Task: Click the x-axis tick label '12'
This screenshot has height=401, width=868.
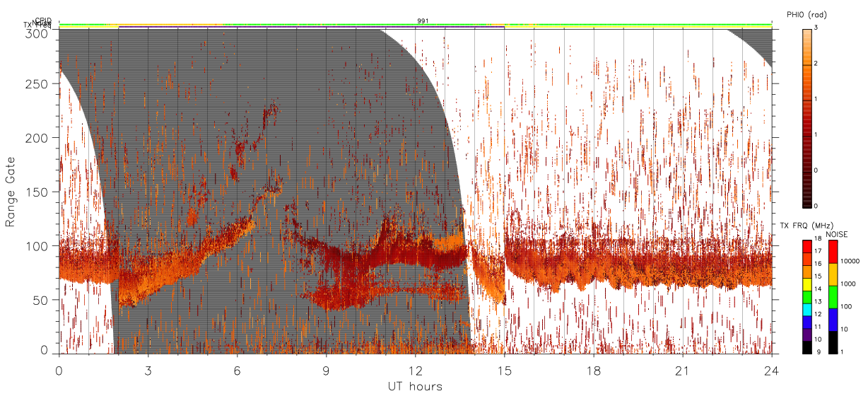Action: [415, 370]
